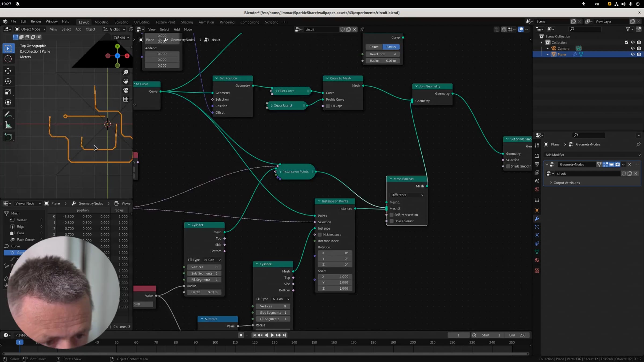The image size is (644, 362).
Task: Activate the Rotate tool
Action: [8, 81]
